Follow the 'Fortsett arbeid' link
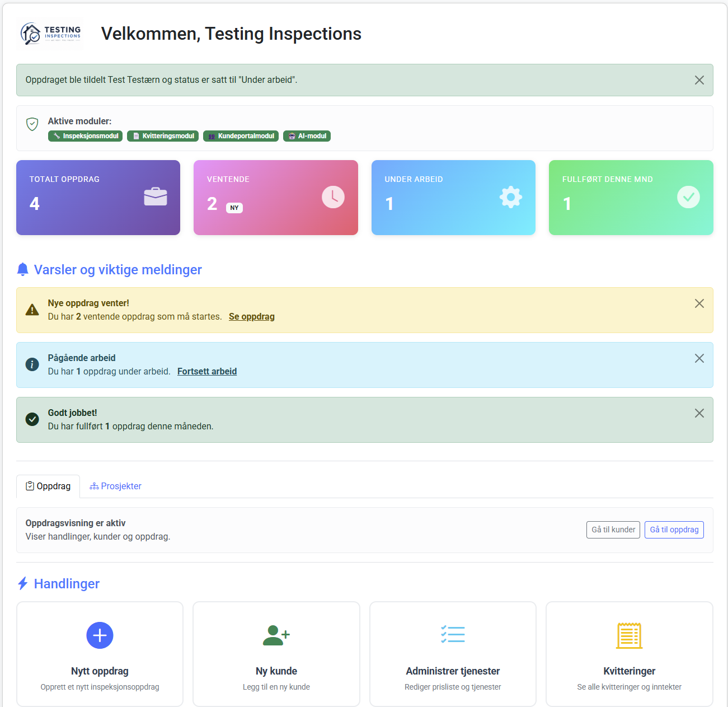Screen dimensions: 728x707 pos(207,372)
